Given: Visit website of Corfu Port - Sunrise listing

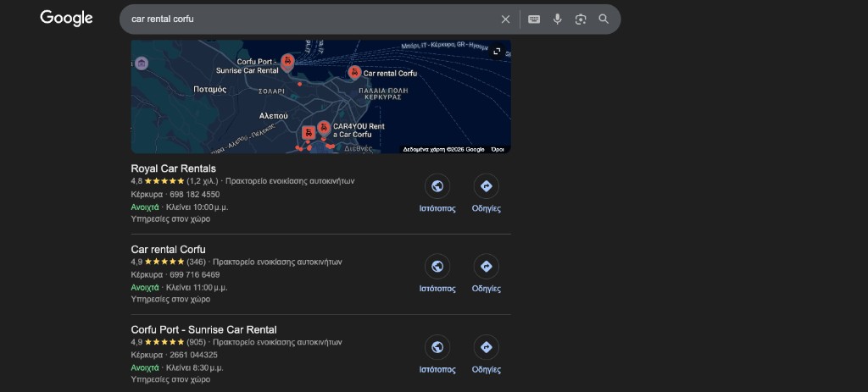Looking at the screenshot, I should pos(437,347).
